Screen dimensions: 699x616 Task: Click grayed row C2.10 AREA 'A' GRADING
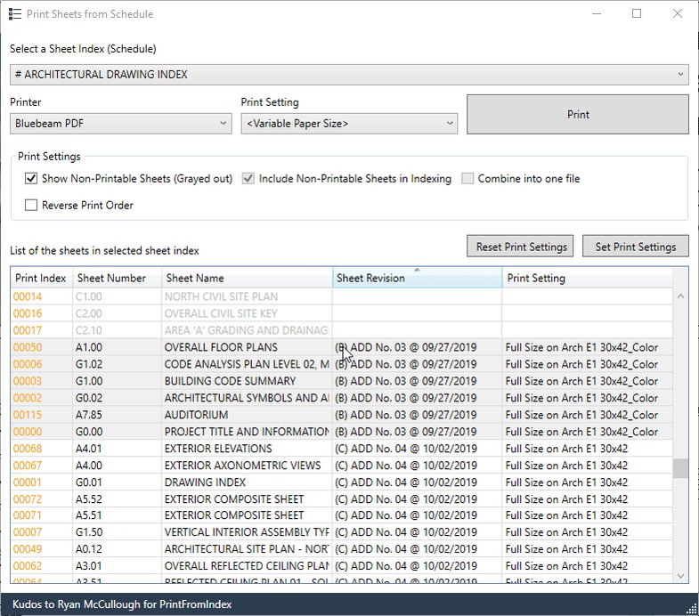pos(341,330)
